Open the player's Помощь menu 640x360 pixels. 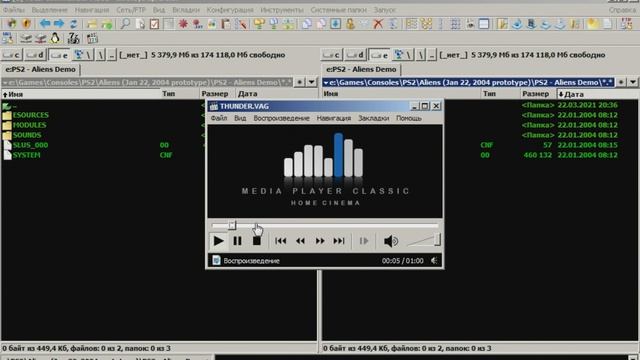pyautogui.click(x=409, y=118)
